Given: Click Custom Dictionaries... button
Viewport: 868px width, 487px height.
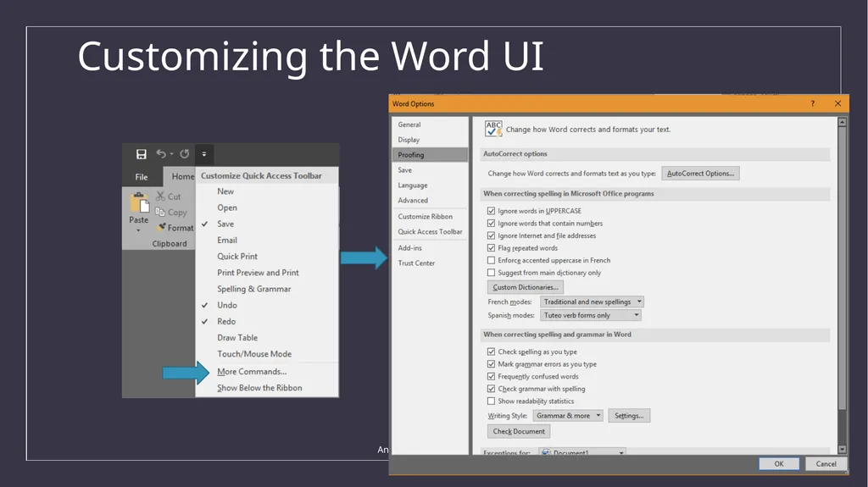Looking at the screenshot, I should pyautogui.click(x=526, y=287).
